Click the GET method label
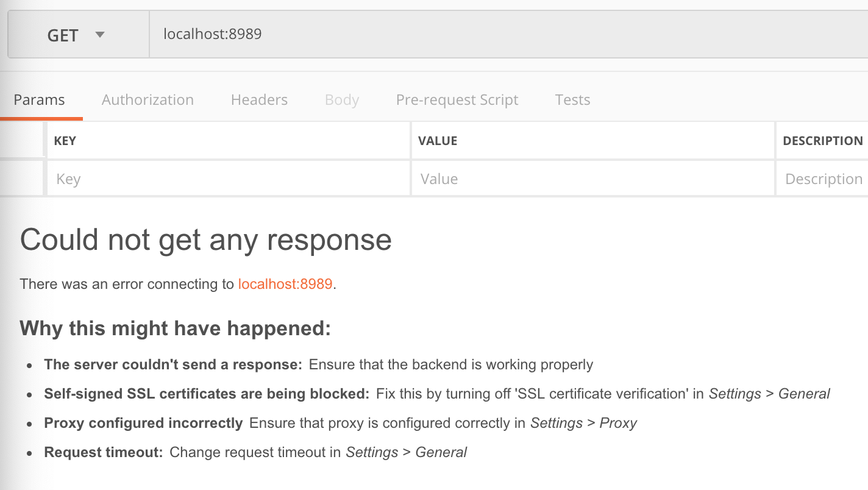The height and width of the screenshot is (490, 868). click(x=62, y=35)
